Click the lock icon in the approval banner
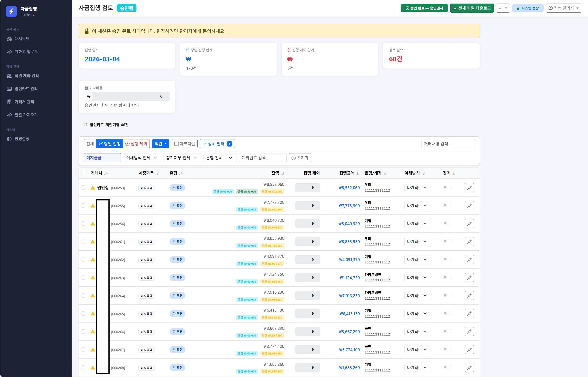Image resolution: width=588 pixels, height=377 pixels. click(86, 31)
